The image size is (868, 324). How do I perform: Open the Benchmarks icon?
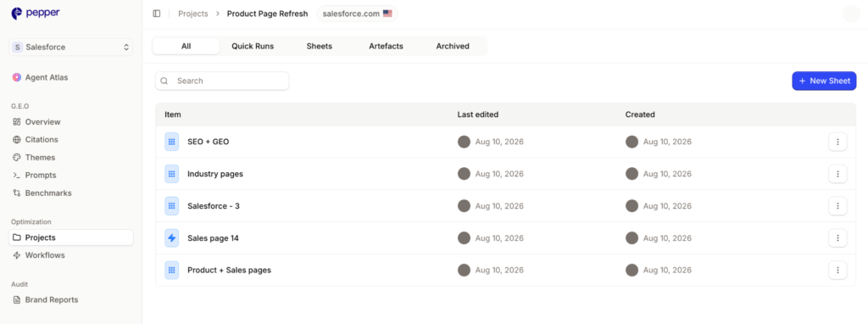tap(17, 193)
